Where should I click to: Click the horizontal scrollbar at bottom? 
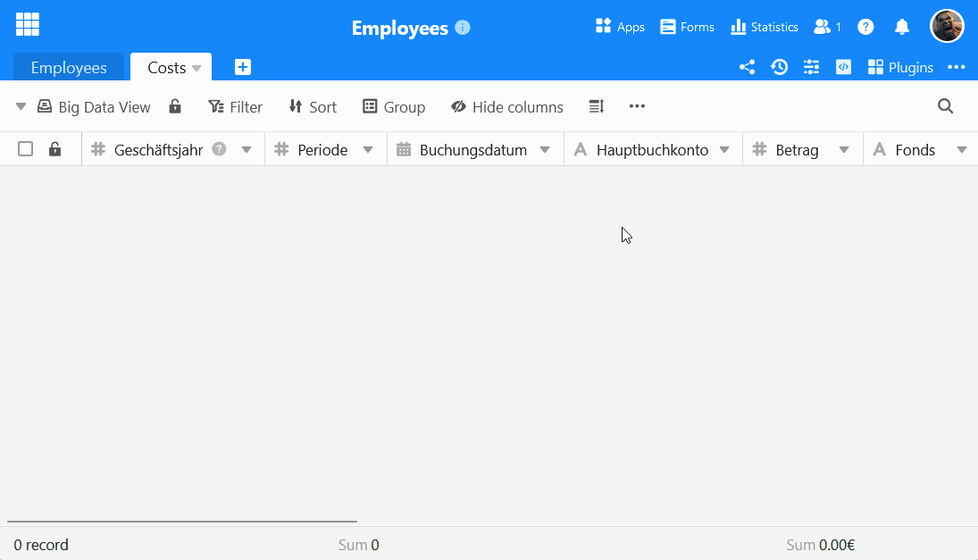pyautogui.click(x=182, y=521)
